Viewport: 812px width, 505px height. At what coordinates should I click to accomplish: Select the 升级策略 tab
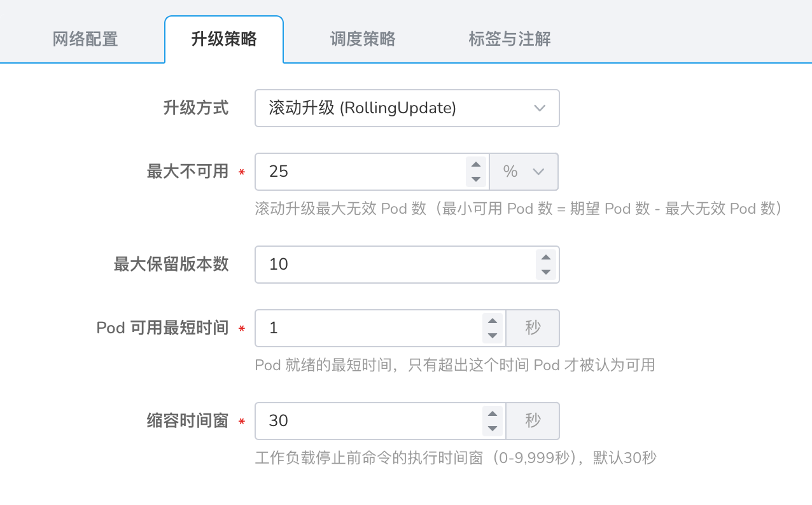224,39
